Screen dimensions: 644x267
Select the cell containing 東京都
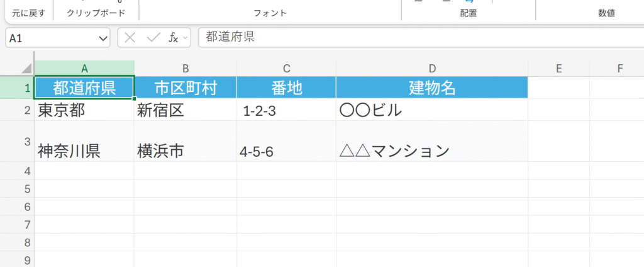[x=84, y=110]
